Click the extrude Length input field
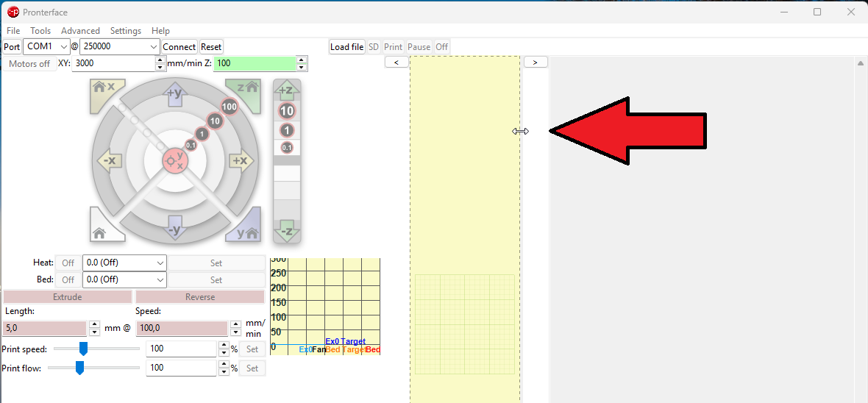Screen dimensions: 868x403 pyautogui.click(x=45, y=328)
